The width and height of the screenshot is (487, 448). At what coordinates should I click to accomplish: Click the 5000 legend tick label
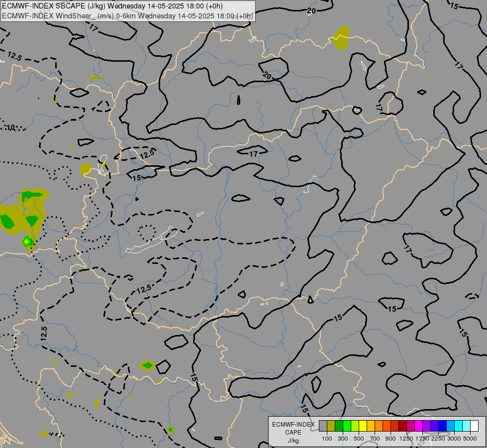(470, 439)
